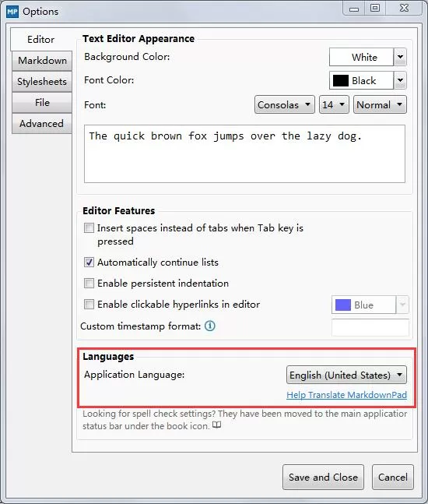Click 'Looking for spell check settings' note
428x504 pixels.
pyautogui.click(x=244, y=419)
